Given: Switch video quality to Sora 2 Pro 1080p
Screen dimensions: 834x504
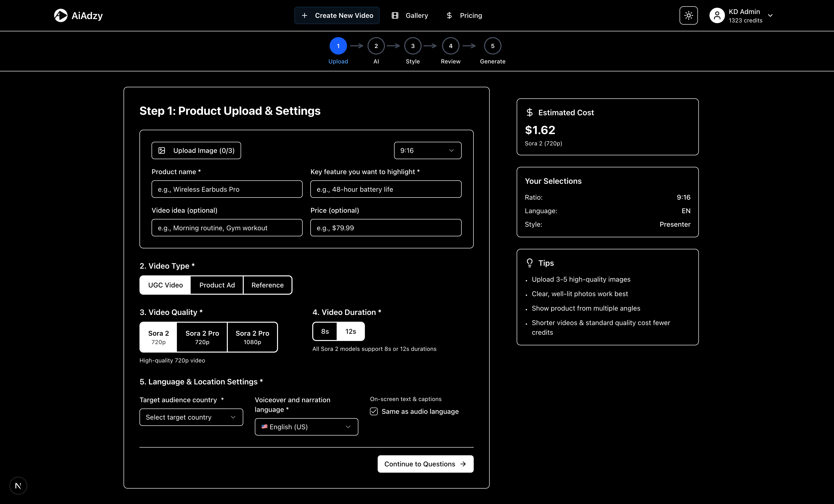Looking at the screenshot, I should (252, 337).
